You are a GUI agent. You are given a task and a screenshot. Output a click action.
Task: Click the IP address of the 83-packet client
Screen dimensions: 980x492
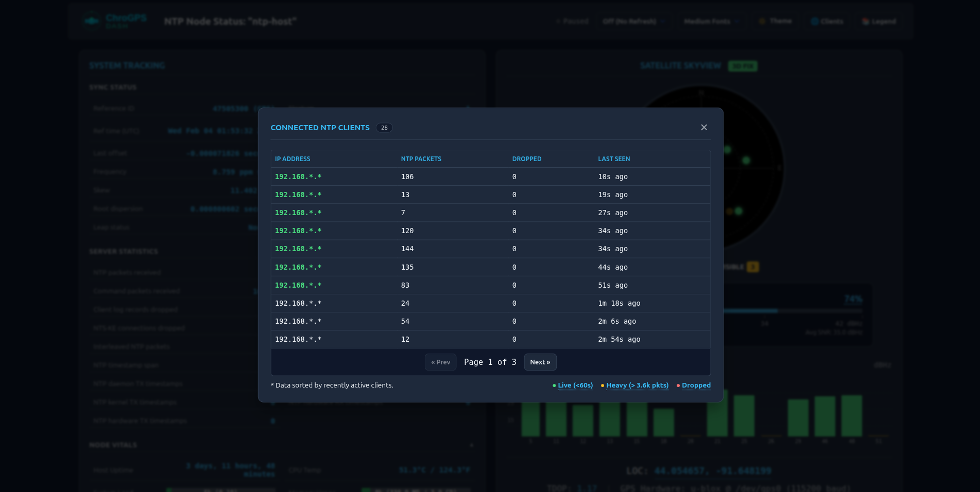pos(298,286)
